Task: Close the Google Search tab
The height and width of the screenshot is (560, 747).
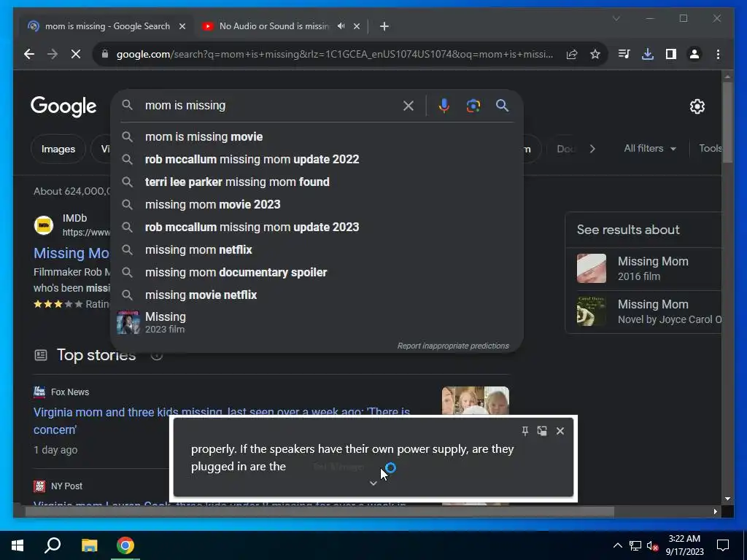Action: click(182, 26)
